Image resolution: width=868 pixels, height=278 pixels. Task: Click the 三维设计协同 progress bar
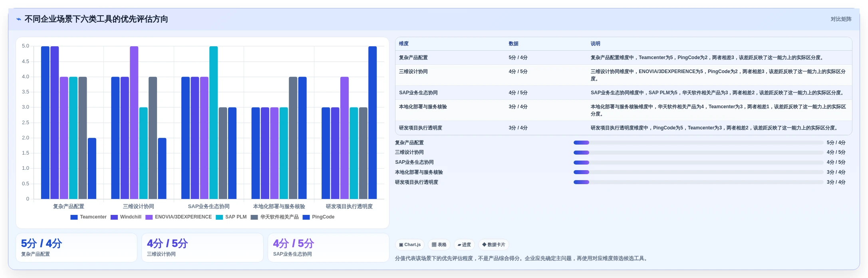pyautogui.click(x=698, y=153)
